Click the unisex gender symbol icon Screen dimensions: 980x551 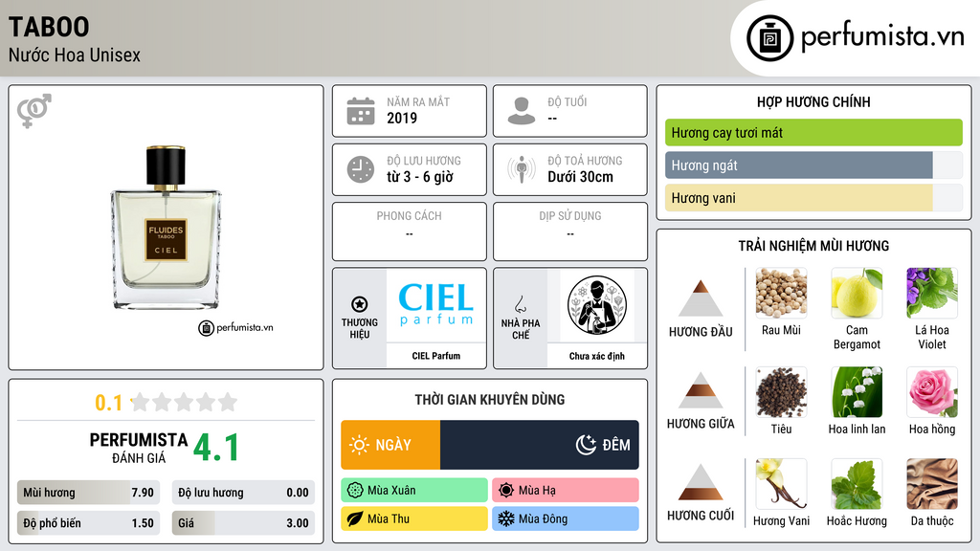[34, 110]
